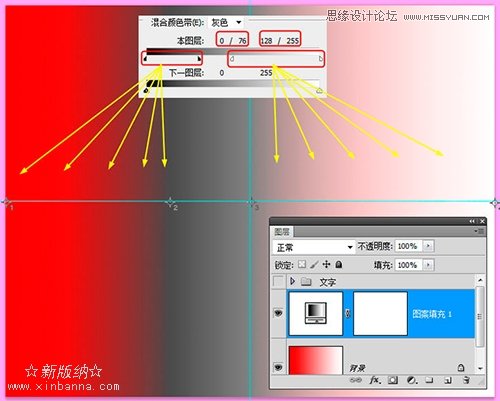Click the layers list scrollbar thumb

tap(480, 316)
